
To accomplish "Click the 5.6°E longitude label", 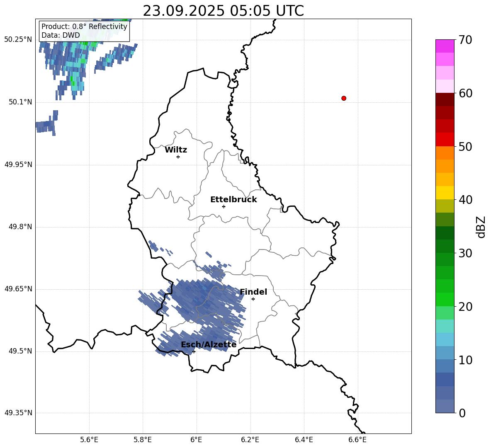I will pyautogui.click(x=89, y=440).
